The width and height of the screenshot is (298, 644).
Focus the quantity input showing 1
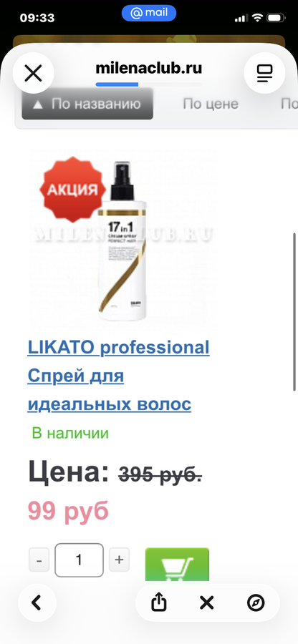[79, 560]
